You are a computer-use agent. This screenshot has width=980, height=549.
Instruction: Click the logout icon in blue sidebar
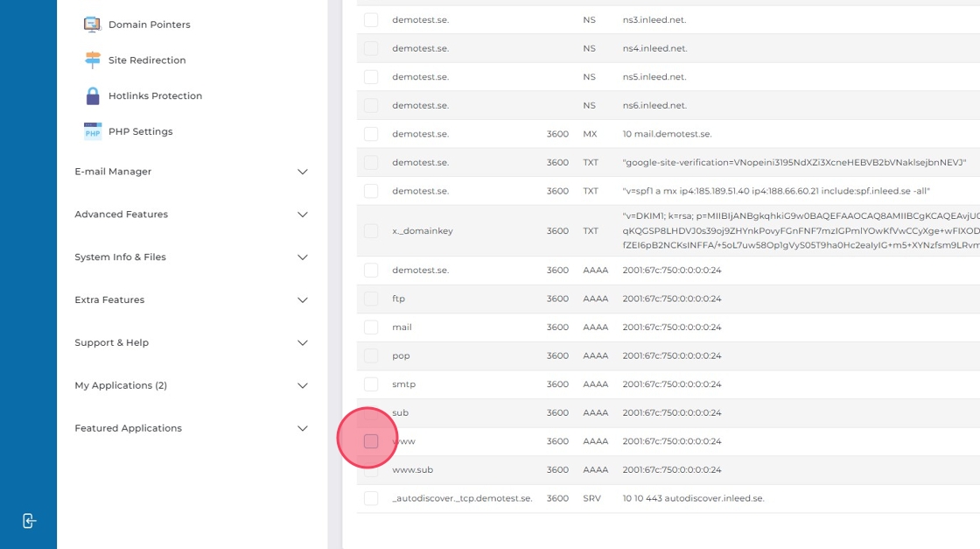coord(29,521)
